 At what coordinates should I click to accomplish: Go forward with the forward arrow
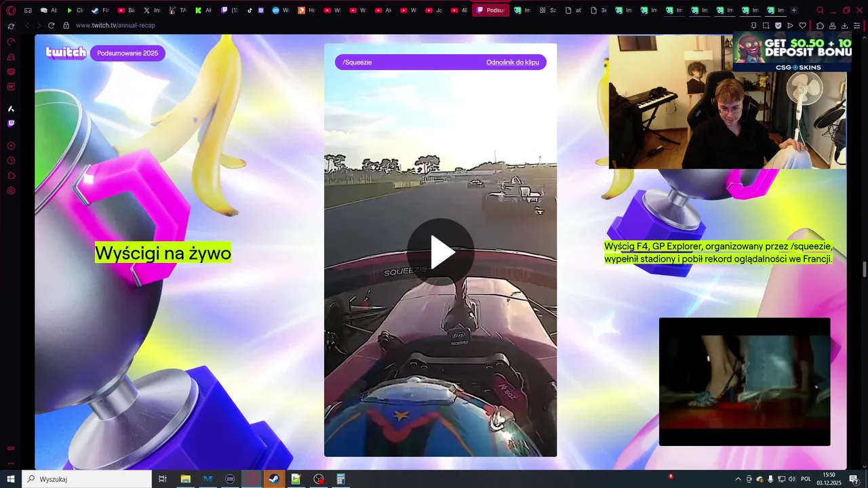click(39, 25)
